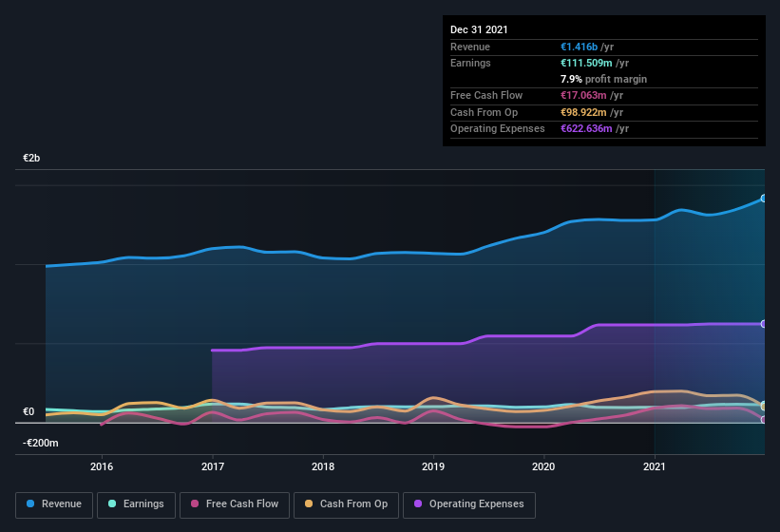The height and width of the screenshot is (532, 780).
Task: Click the Operating Expenses row label in the tooltip
Action: (498, 129)
